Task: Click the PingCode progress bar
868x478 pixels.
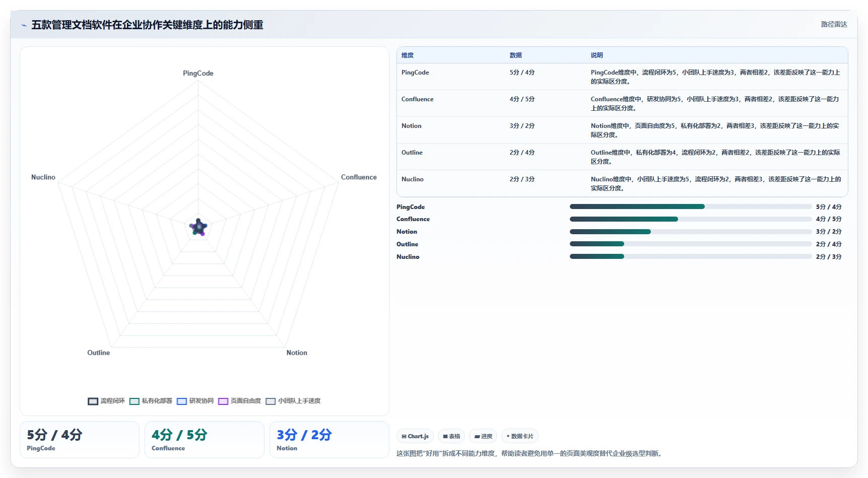Action: point(691,207)
